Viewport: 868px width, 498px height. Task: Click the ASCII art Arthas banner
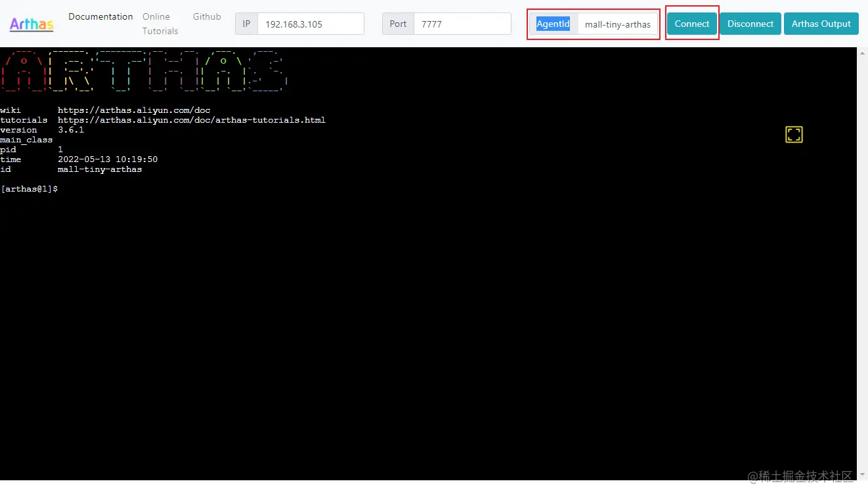[x=144, y=70]
